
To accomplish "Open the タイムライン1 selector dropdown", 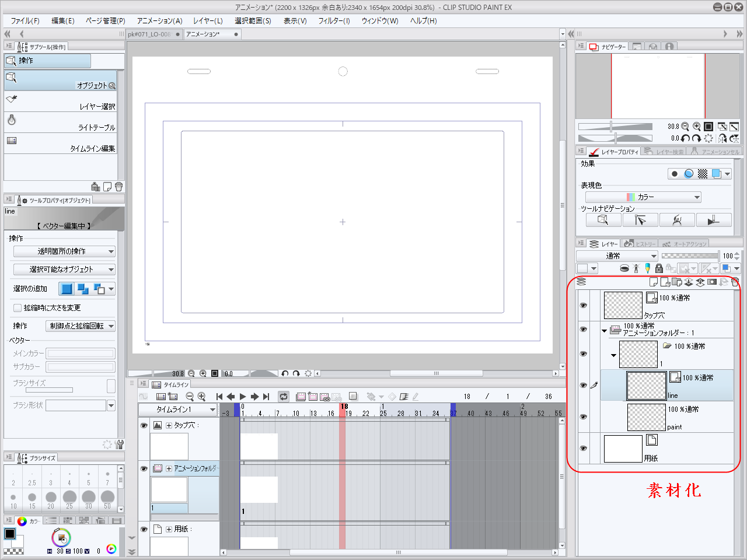I will pyautogui.click(x=178, y=409).
